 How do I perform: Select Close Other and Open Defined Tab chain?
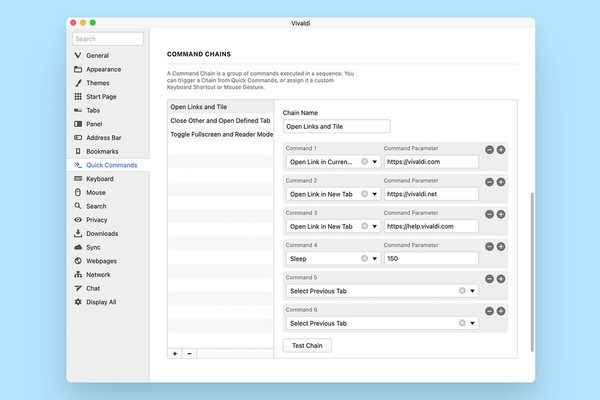219,120
